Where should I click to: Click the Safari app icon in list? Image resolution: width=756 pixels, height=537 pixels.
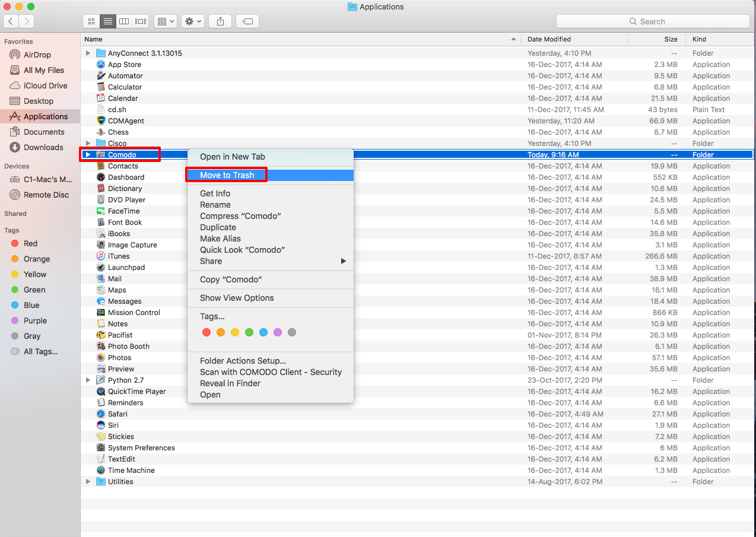pos(101,414)
